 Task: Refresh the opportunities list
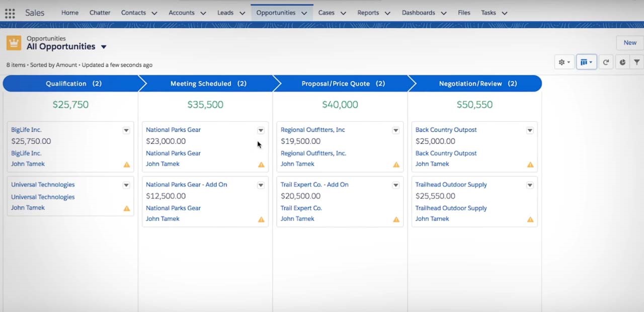coord(606,62)
